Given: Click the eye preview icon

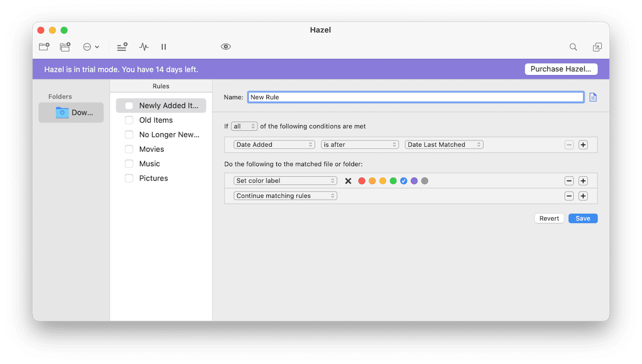Looking at the screenshot, I should [x=226, y=47].
